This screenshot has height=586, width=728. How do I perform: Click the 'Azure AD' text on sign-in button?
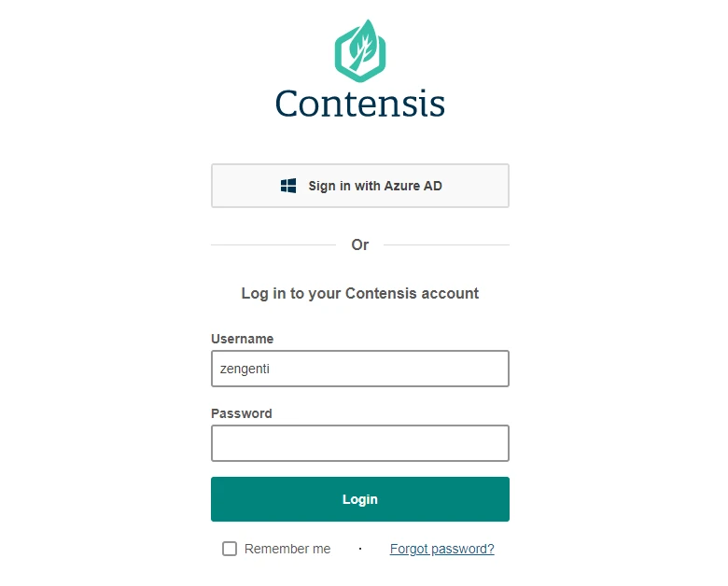(x=413, y=186)
